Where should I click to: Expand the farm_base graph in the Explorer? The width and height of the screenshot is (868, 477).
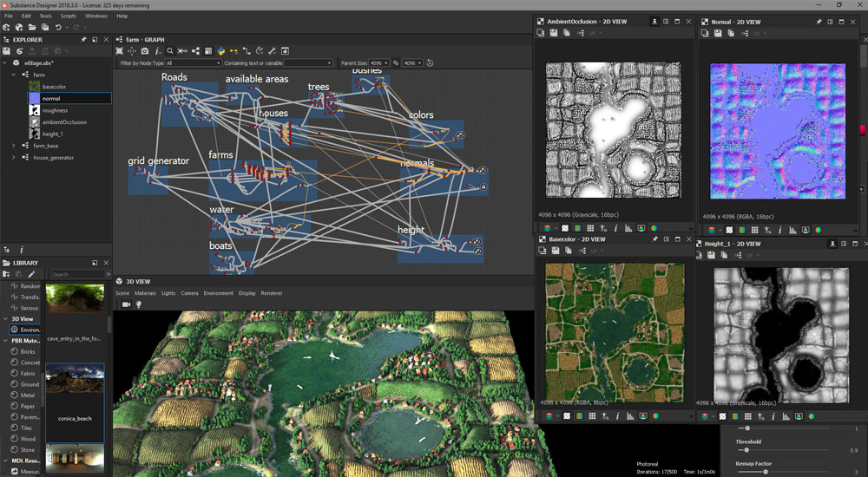tap(14, 146)
